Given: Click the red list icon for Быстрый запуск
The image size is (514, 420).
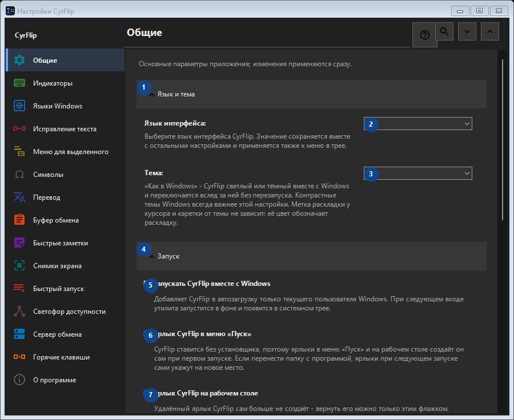Looking at the screenshot, I should tap(19, 288).
